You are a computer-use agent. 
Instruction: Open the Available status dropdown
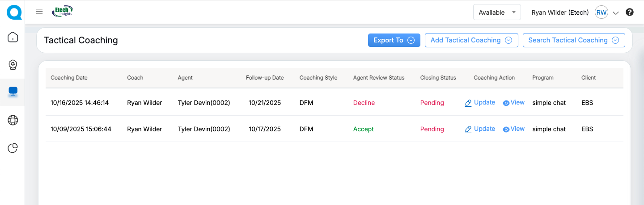point(497,13)
